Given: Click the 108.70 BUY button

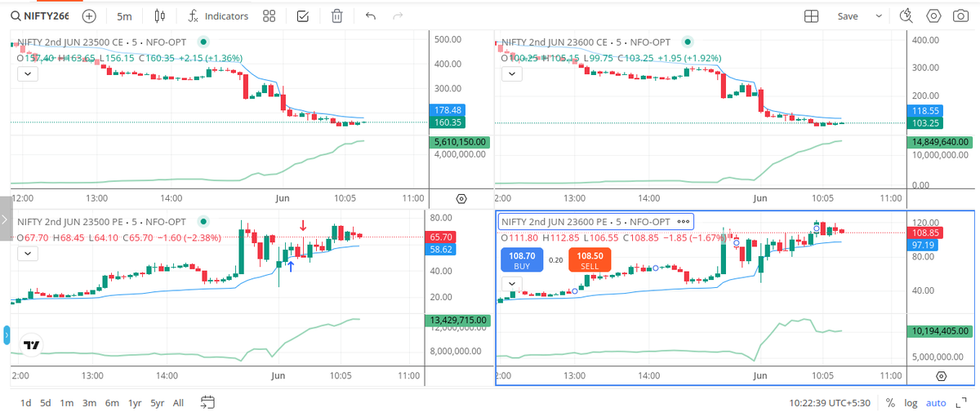Looking at the screenshot, I should [x=522, y=260].
